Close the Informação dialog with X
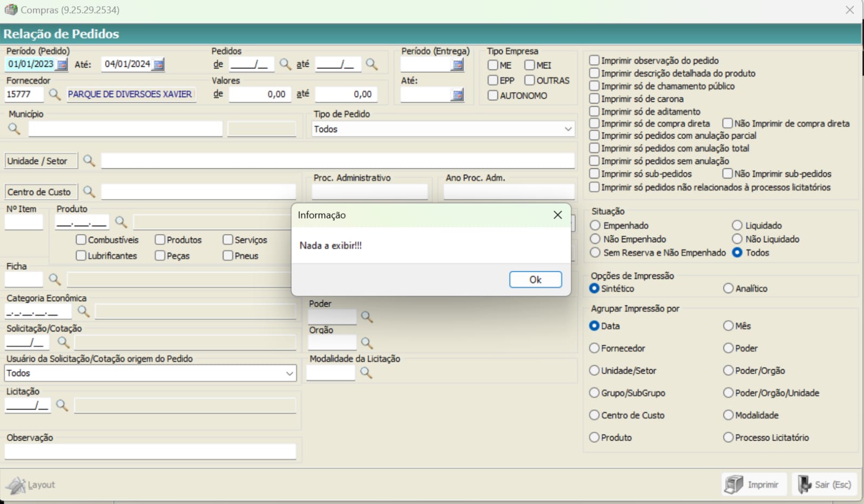The height and width of the screenshot is (504, 864). click(558, 215)
